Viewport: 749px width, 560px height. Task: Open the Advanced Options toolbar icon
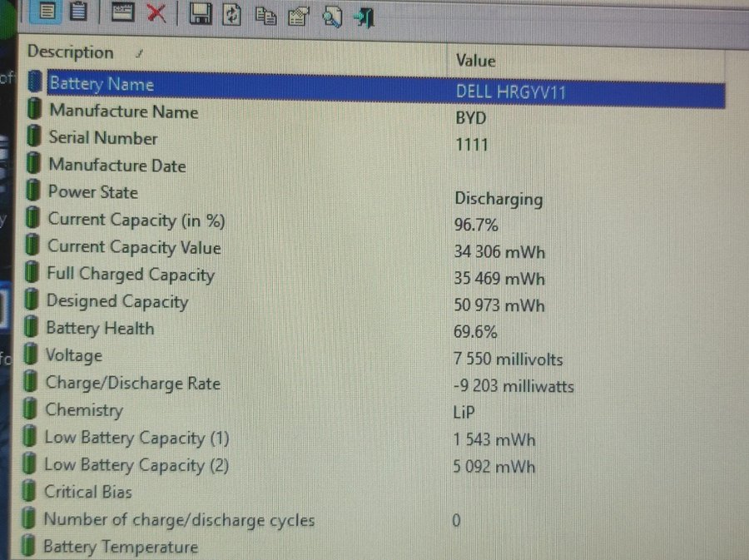[x=122, y=12]
